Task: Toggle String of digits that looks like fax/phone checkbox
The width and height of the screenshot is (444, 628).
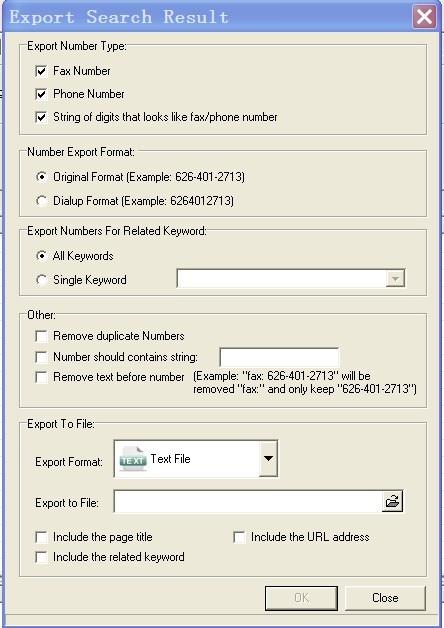Action: pyautogui.click(x=41, y=117)
